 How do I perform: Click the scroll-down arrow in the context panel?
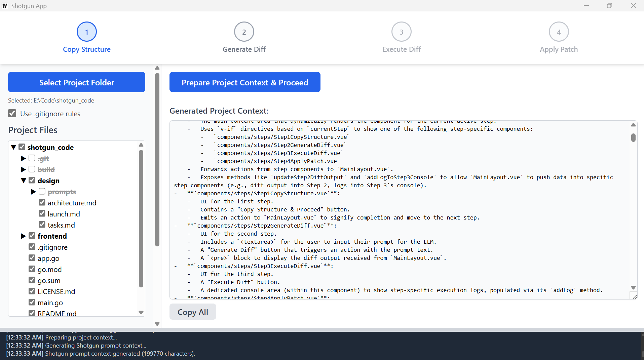tap(634, 288)
